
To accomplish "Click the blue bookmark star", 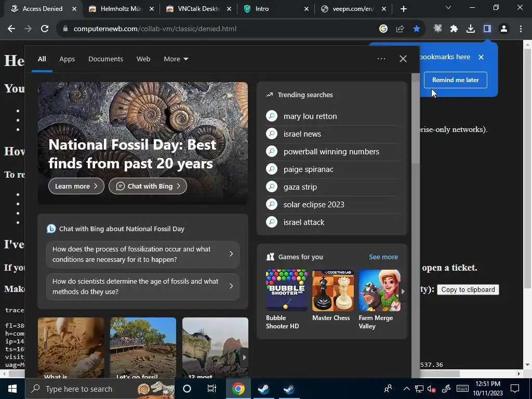I will (x=417, y=29).
